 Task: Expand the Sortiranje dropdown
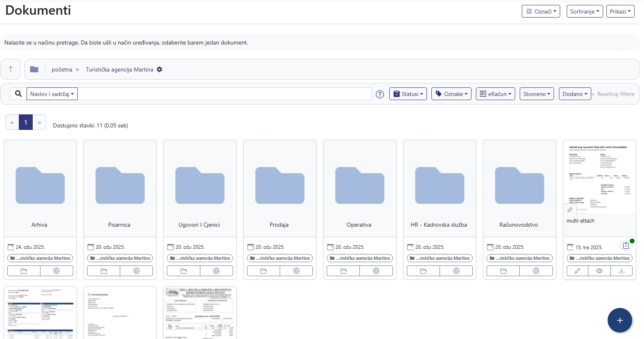coord(584,11)
